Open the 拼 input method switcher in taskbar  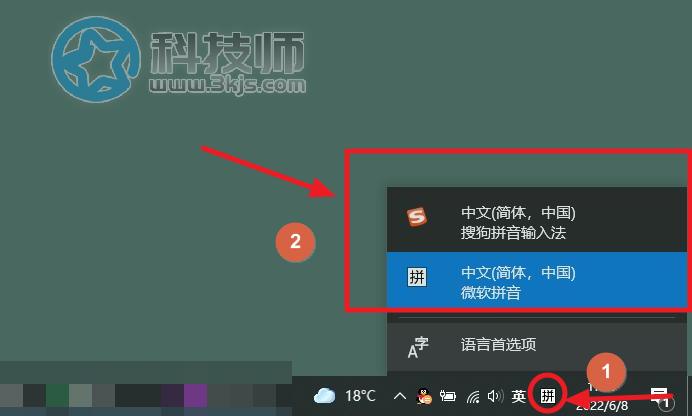[x=548, y=396]
